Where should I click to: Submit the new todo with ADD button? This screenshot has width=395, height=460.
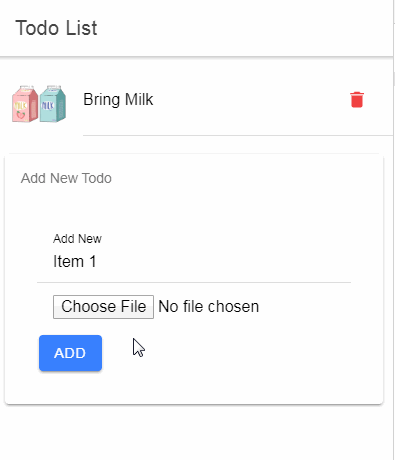coord(70,353)
